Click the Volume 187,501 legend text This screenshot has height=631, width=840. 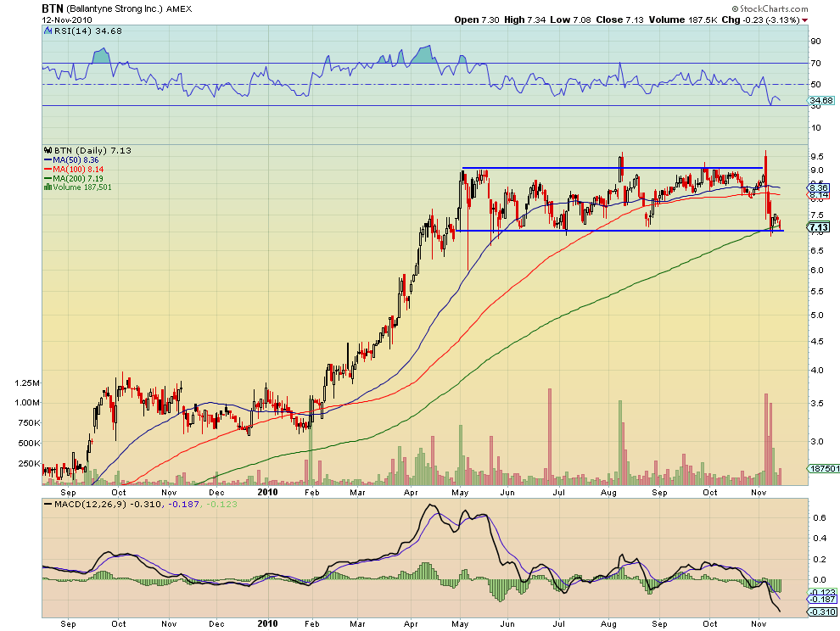click(82, 187)
